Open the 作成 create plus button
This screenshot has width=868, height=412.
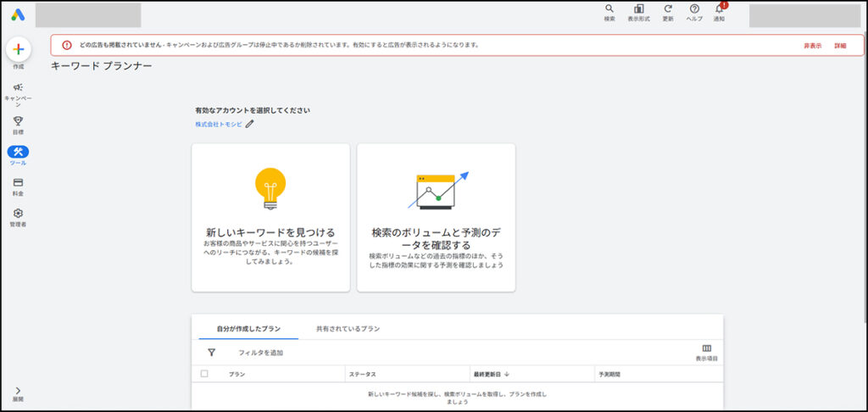tap(19, 49)
